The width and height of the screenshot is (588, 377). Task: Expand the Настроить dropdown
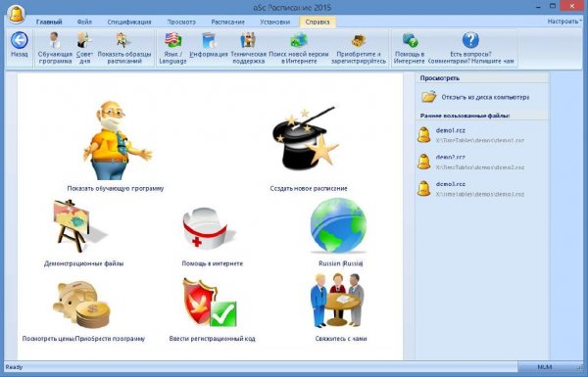tap(564, 22)
